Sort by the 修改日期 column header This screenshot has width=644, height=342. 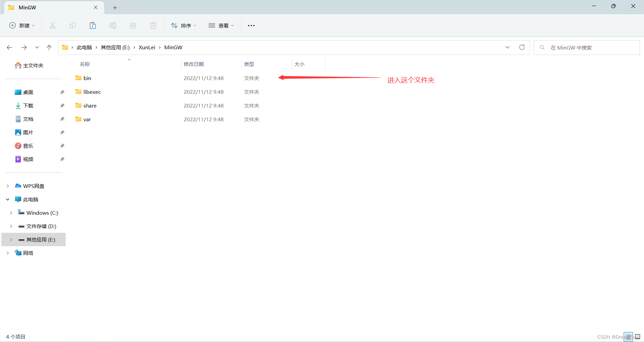click(194, 64)
